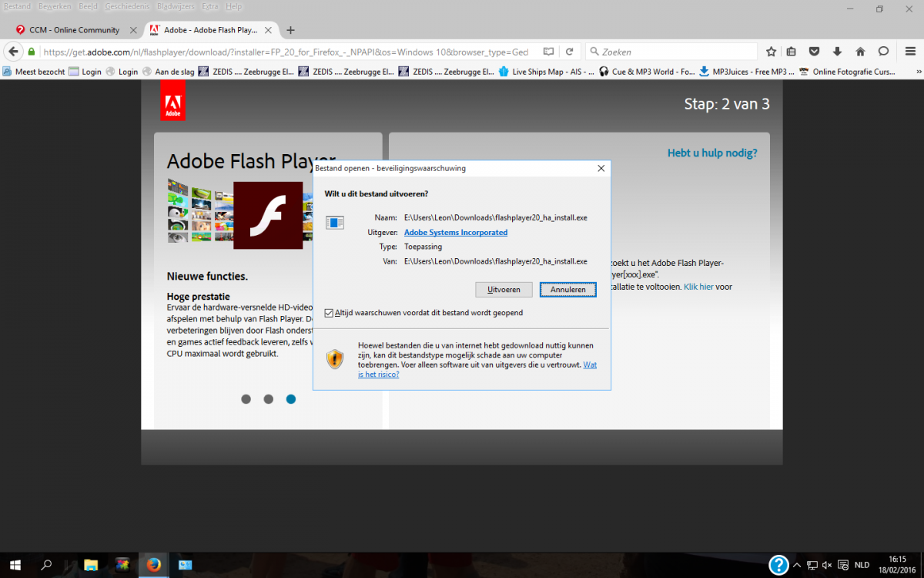Reload the page with the refresh icon

click(x=569, y=52)
